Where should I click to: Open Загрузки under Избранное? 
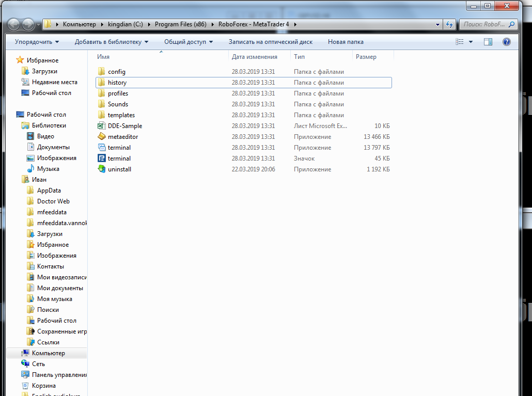point(44,71)
